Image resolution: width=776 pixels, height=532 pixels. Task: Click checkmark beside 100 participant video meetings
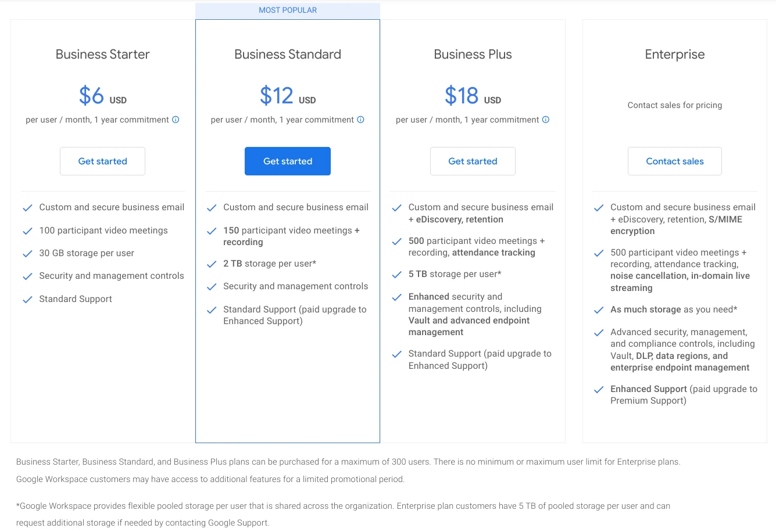coord(27,231)
